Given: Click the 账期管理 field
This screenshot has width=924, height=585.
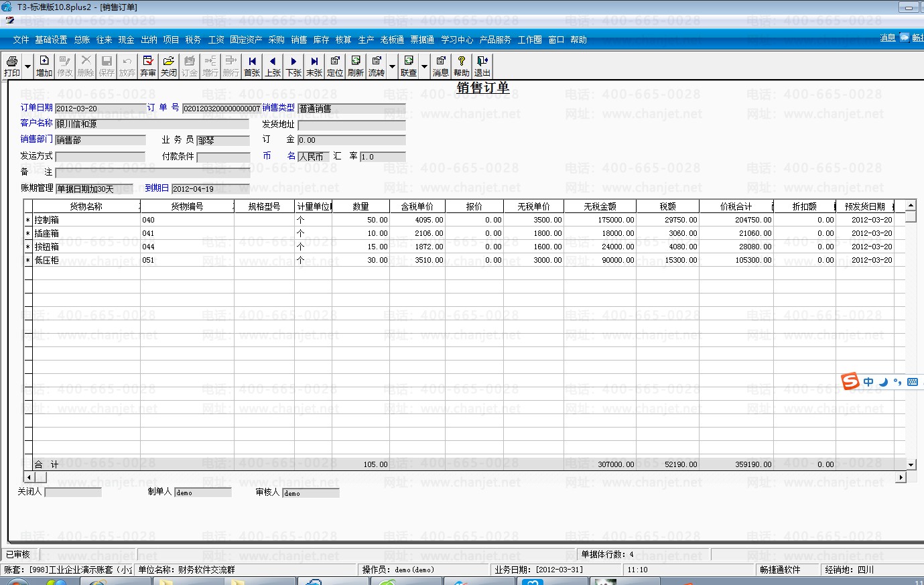Looking at the screenshot, I should point(94,189).
